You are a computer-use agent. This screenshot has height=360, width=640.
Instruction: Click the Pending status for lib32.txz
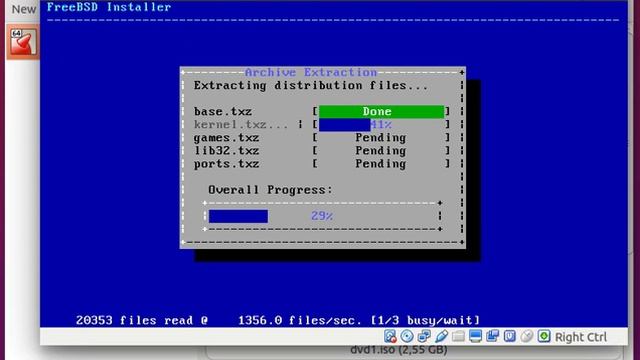[380, 151]
